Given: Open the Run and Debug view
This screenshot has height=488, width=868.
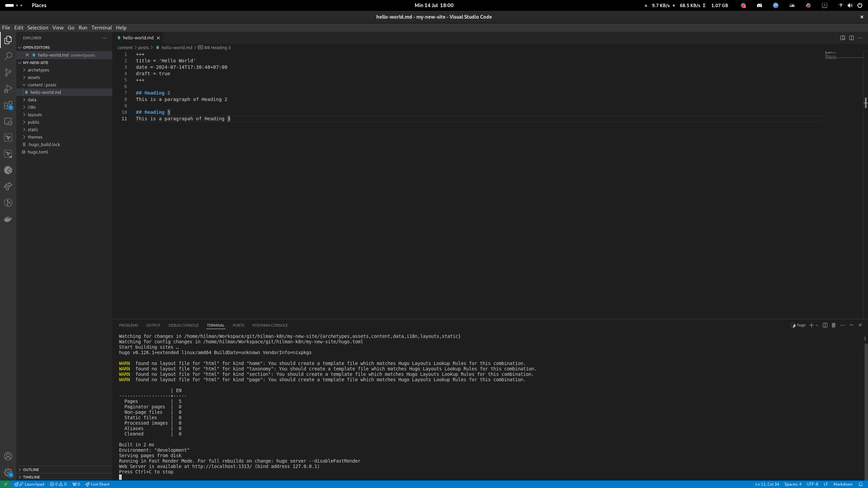Looking at the screenshot, I should point(8,89).
